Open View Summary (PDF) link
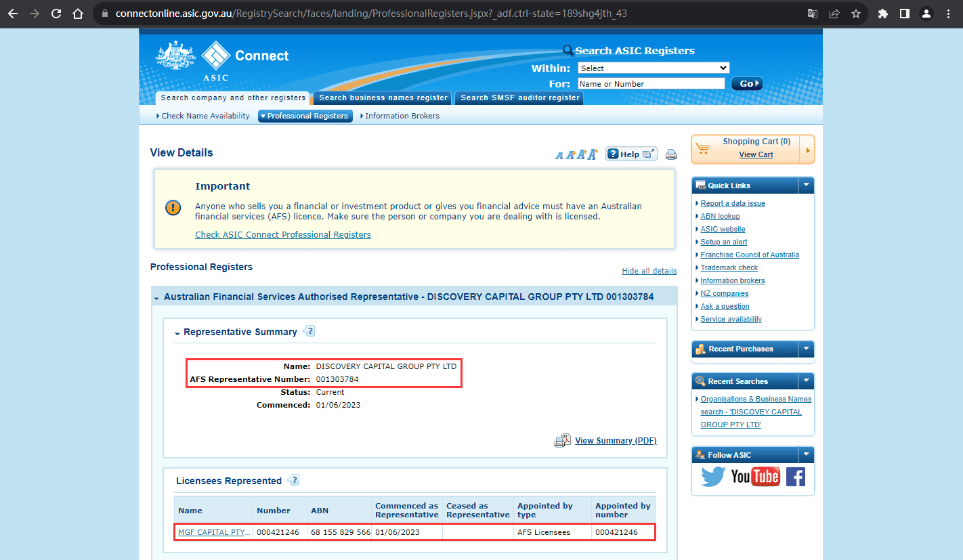Viewport: 963px width, 560px height. (616, 441)
